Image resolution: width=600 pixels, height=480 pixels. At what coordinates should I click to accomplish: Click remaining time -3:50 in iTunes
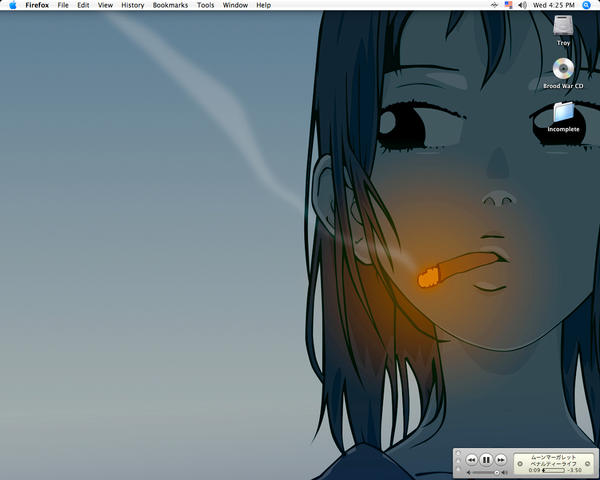tap(574, 470)
